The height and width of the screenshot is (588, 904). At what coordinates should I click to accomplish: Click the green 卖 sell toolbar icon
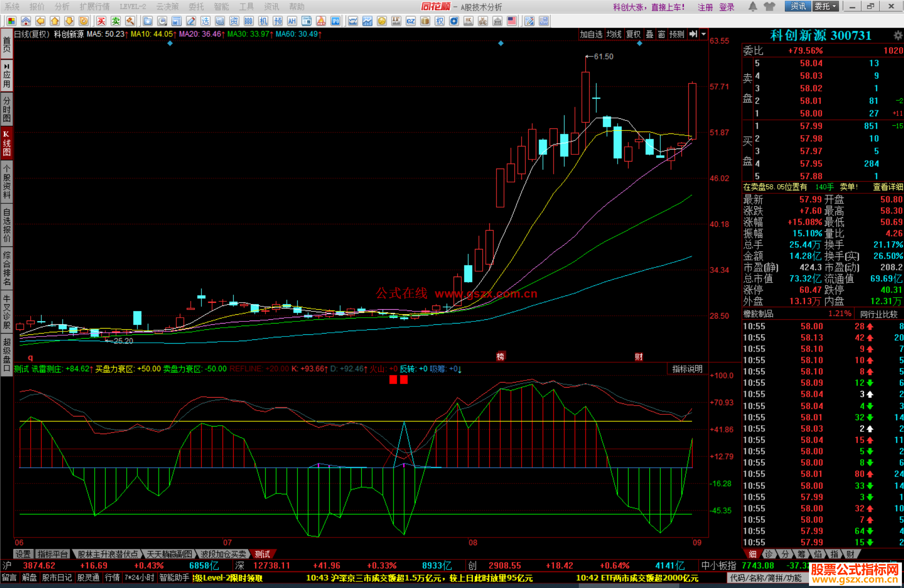tap(116, 21)
